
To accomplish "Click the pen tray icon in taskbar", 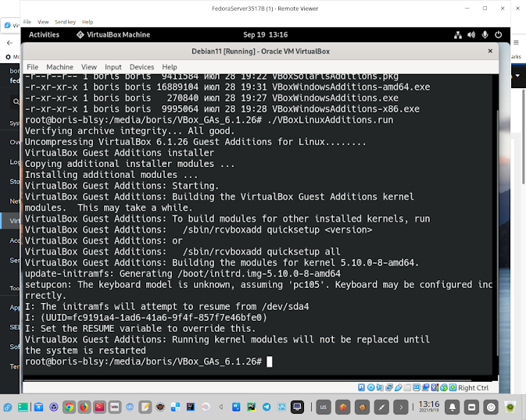I will 381,407.
